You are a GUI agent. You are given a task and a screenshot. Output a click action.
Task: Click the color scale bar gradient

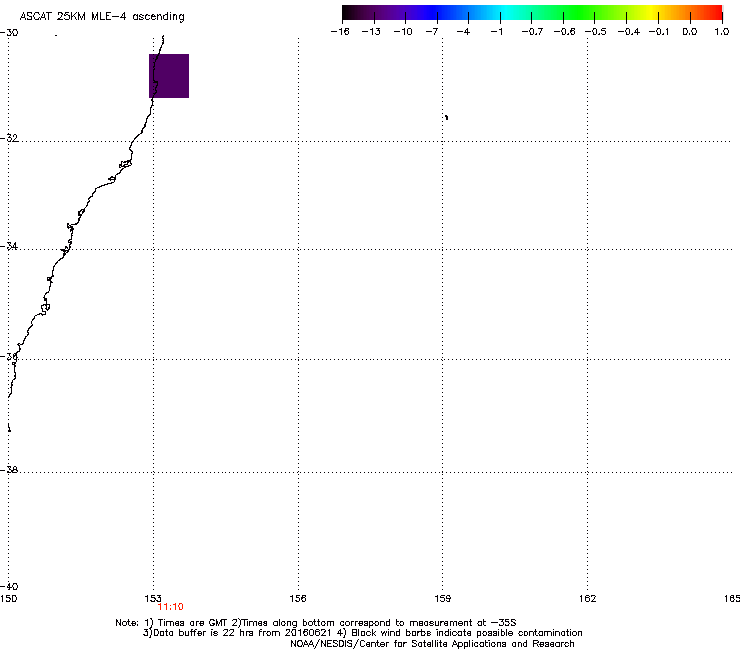(x=532, y=13)
